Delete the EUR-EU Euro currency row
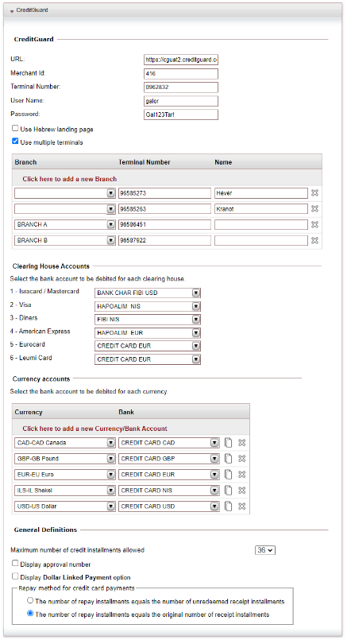The image size is (351, 644). pyautogui.click(x=242, y=475)
